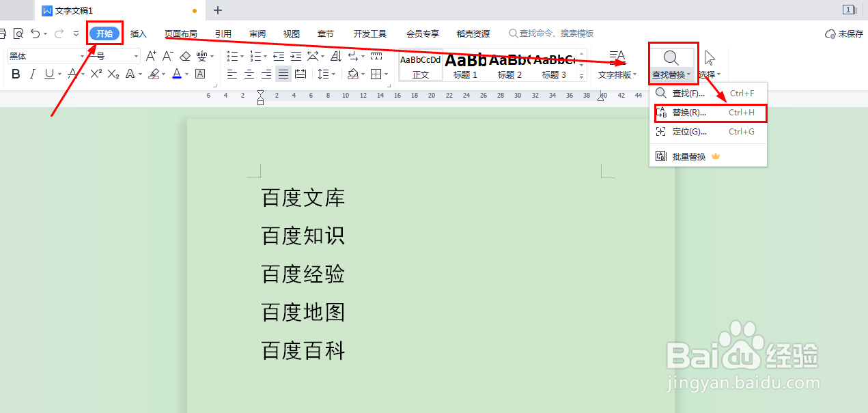
Task: Align paragraph text to the right
Action: 266,74
